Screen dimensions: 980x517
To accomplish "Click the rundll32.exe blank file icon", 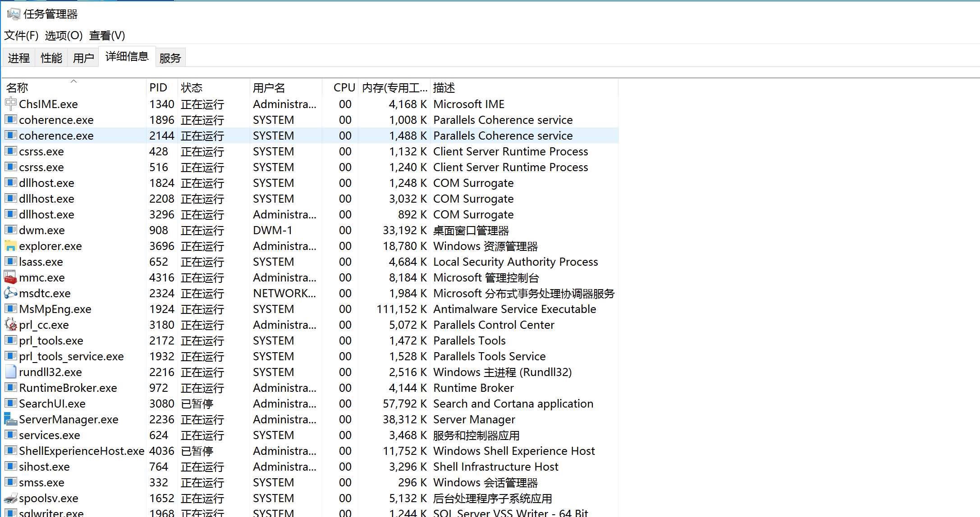I will [x=10, y=372].
